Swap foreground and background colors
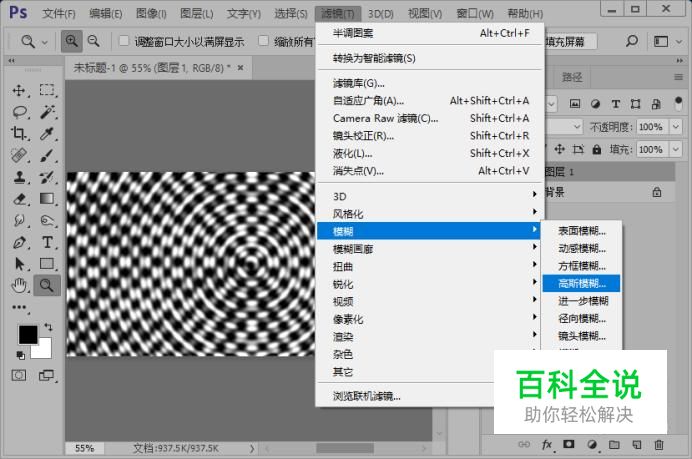Screen dimensions: 692x459 tap(48, 327)
